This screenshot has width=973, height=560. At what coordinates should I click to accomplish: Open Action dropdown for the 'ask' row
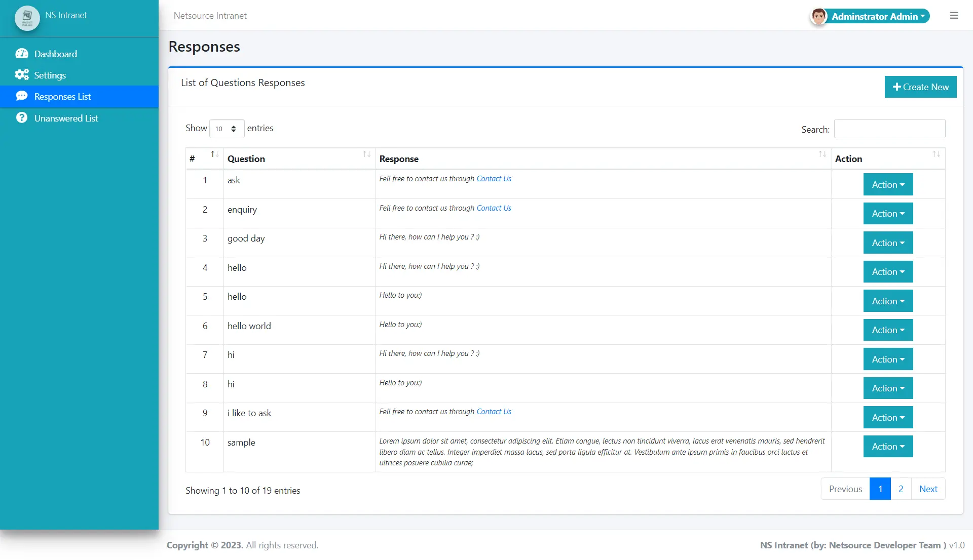point(888,185)
